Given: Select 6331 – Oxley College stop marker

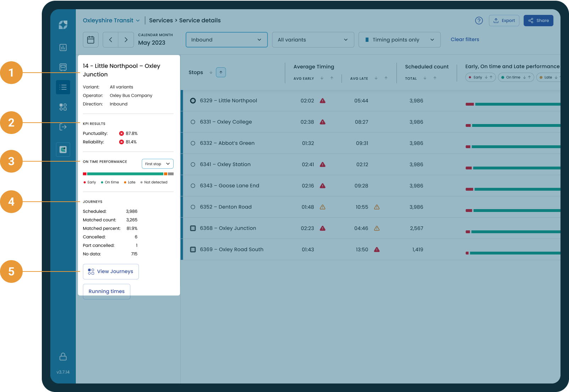Looking at the screenshot, I should click(193, 122).
